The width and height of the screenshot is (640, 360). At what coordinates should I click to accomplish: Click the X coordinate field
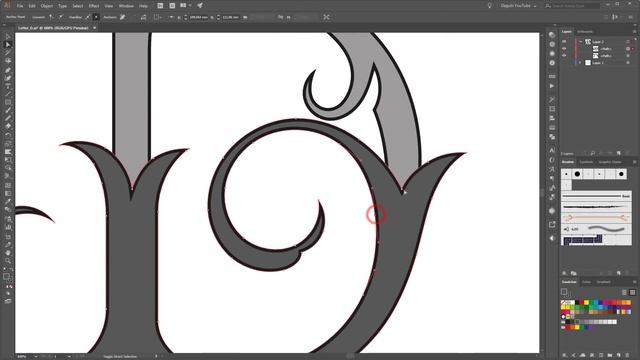pyautogui.click(x=198, y=17)
